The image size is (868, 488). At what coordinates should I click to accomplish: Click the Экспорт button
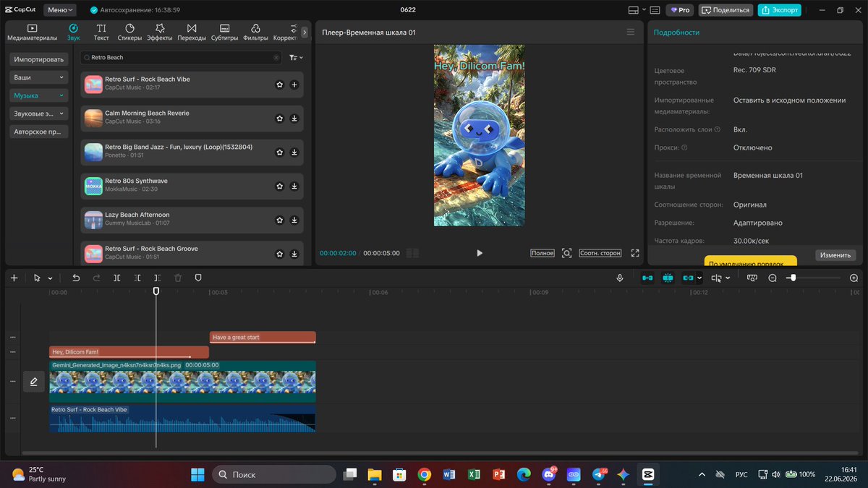tap(780, 10)
